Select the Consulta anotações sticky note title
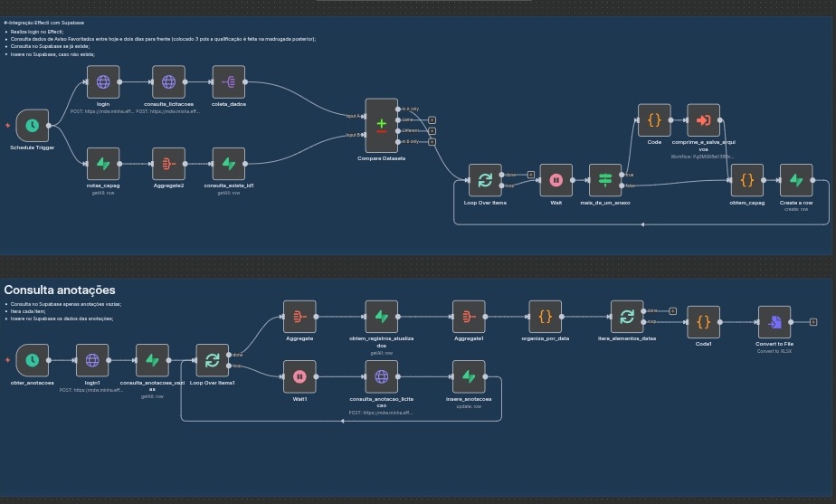The height and width of the screenshot is (504, 836). tap(60, 290)
